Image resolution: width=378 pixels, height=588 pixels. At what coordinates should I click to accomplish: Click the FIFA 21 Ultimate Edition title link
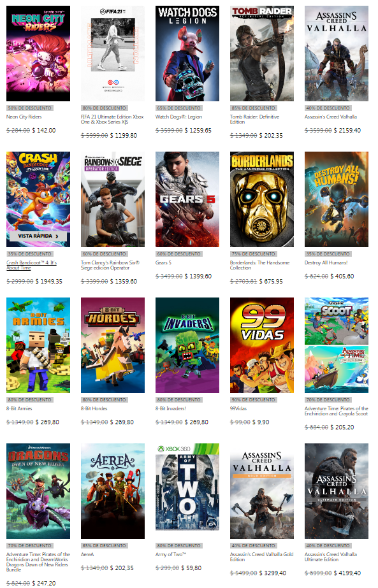point(112,119)
